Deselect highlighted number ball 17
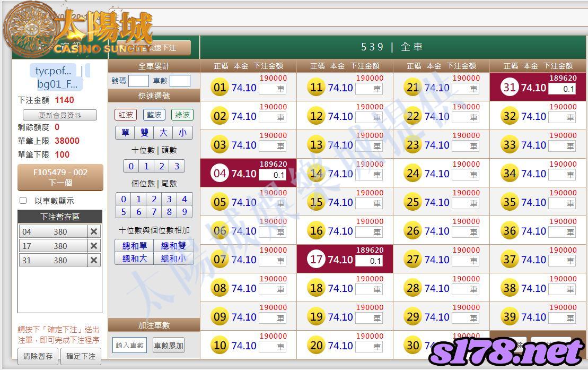The image size is (588, 370). (316, 259)
